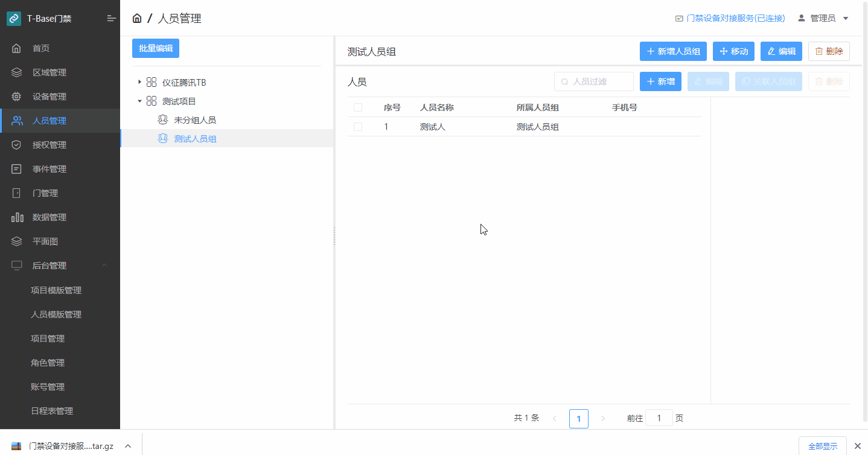Click the 人员管理 people icon

click(x=17, y=121)
